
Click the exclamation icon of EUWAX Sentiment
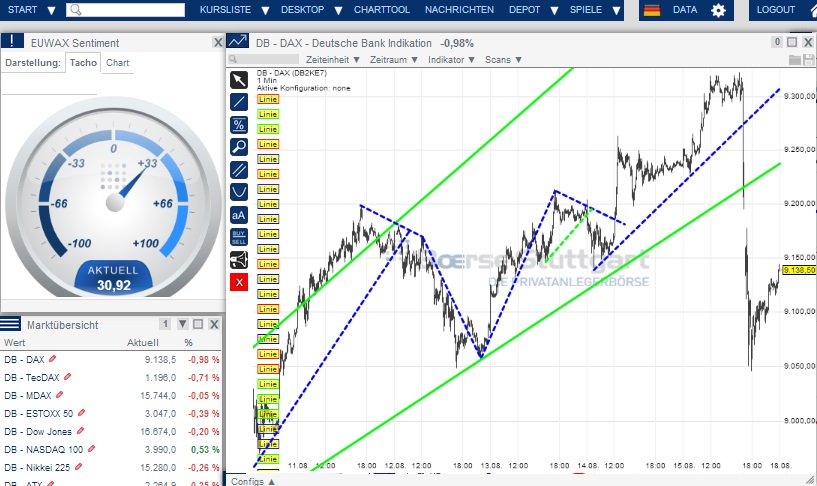click(x=12, y=41)
